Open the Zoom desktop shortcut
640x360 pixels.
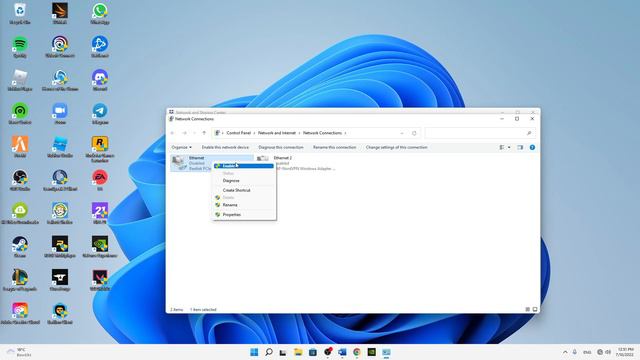(x=60, y=114)
